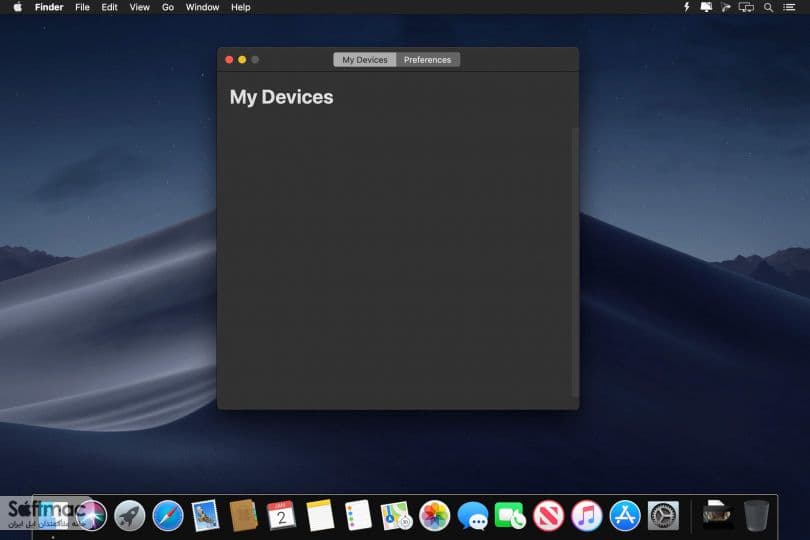
Task: Open the Preferences tab
Action: pyautogui.click(x=428, y=60)
